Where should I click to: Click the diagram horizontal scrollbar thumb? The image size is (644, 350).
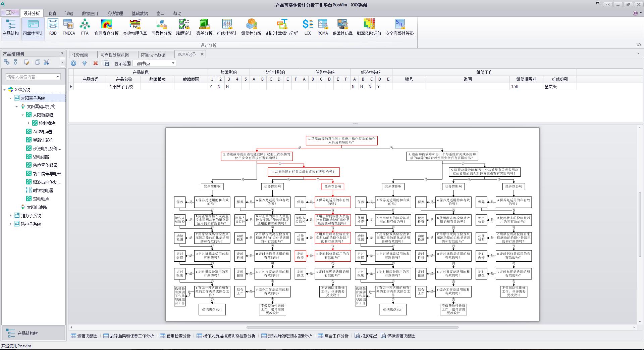tap(352, 327)
